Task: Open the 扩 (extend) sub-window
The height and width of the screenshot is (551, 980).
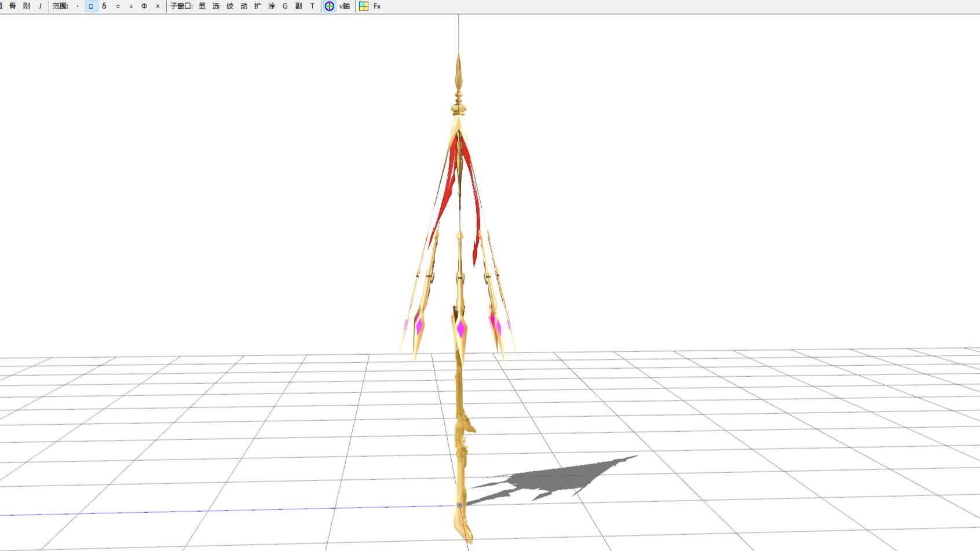Action: pyautogui.click(x=258, y=6)
